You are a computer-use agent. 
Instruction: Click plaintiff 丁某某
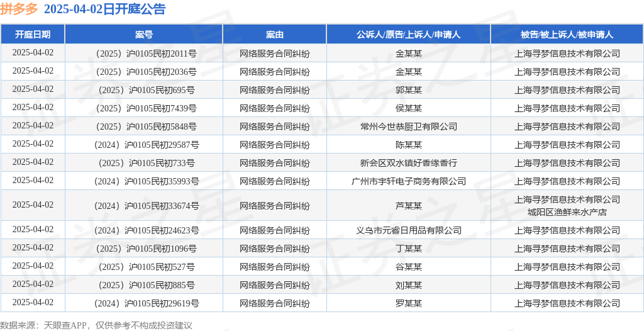coord(409,249)
